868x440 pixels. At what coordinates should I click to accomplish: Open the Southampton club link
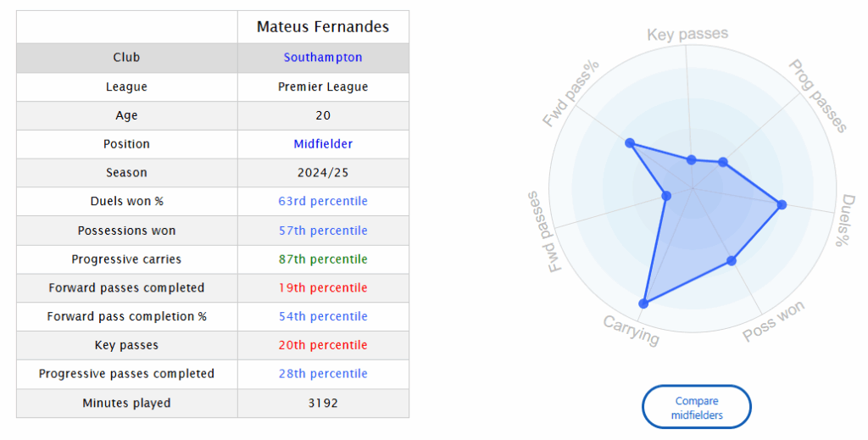click(x=323, y=58)
